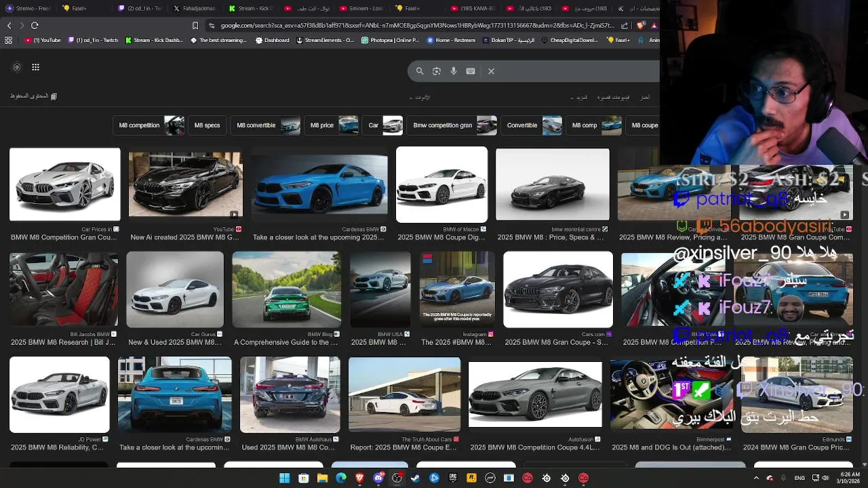
Task: Open on-screen keyboard icon in searchbox
Action: point(471,71)
